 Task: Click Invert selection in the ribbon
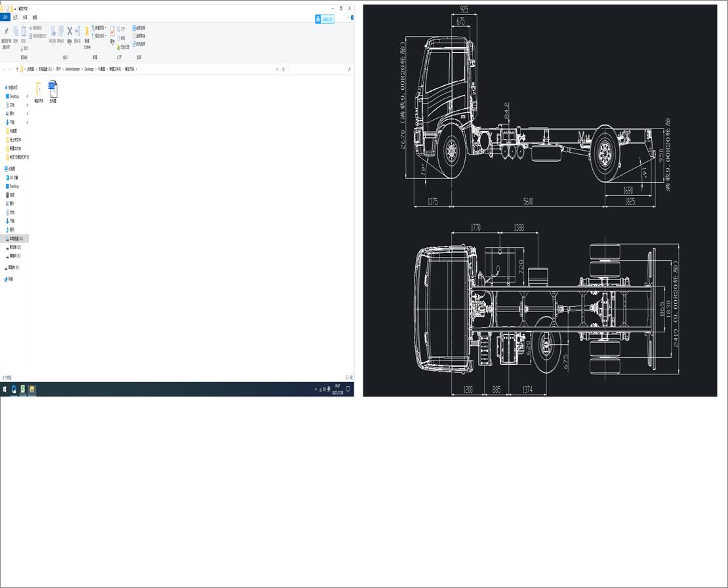(139, 44)
